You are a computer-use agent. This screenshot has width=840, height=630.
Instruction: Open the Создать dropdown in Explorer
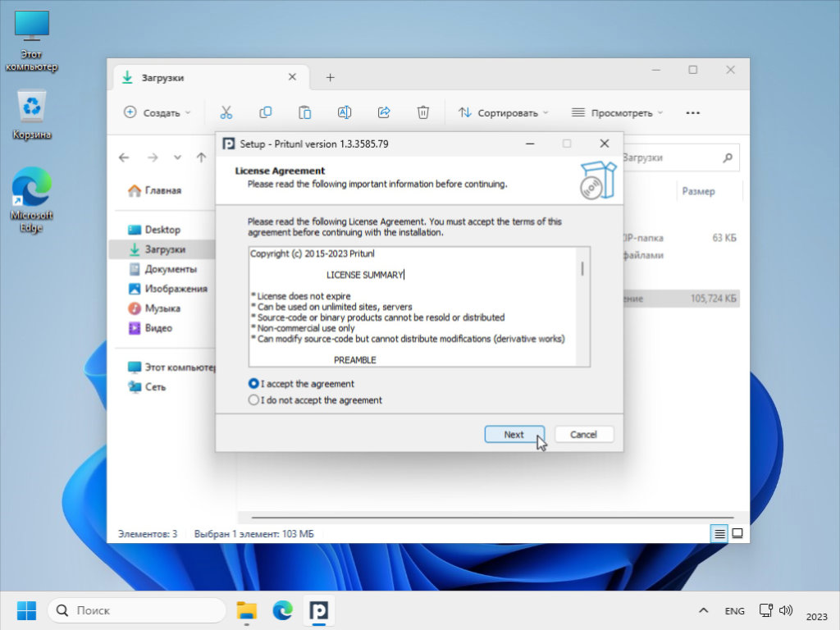(x=157, y=112)
